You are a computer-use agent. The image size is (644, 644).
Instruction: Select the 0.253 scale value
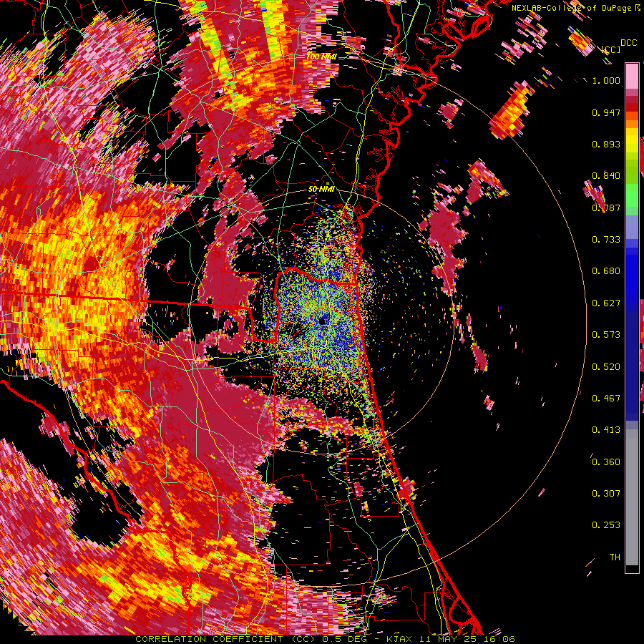coord(606,525)
